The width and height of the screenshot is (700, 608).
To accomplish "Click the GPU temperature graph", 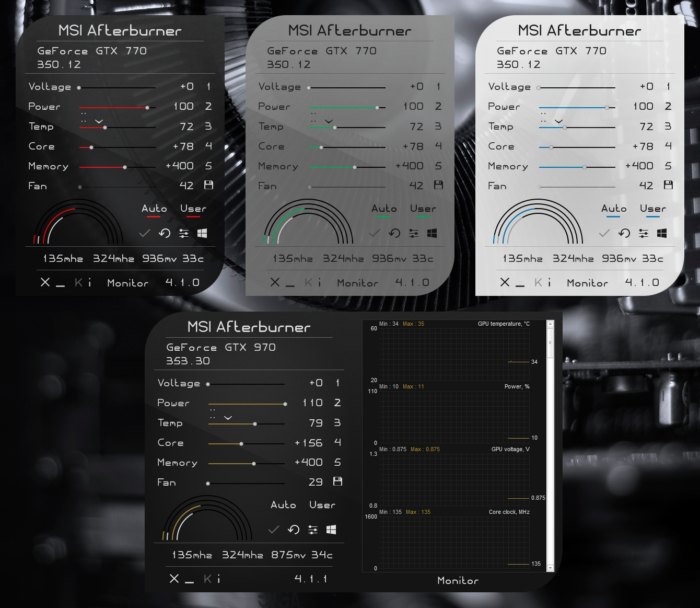I will coord(453,354).
